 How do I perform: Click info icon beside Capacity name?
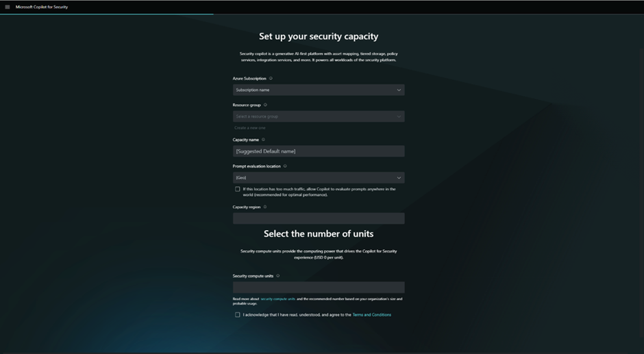pyautogui.click(x=263, y=140)
